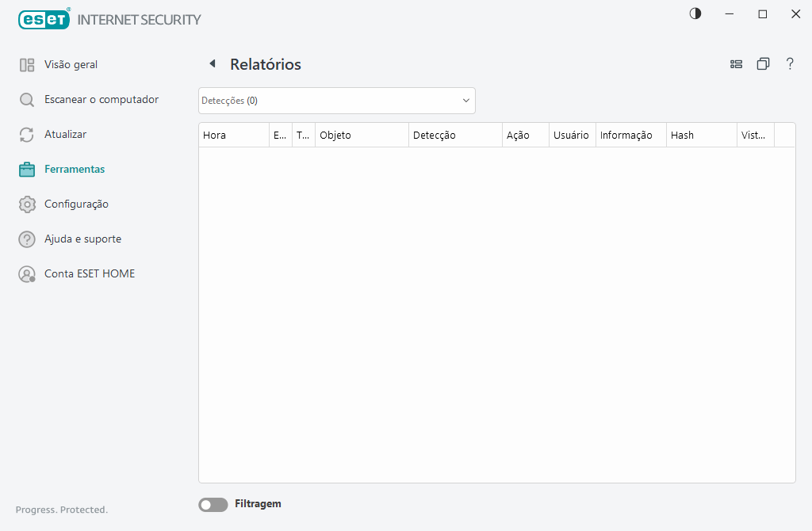Click the Visão geral dashboard icon
This screenshot has width=812, height=531.
coord(27,65)
